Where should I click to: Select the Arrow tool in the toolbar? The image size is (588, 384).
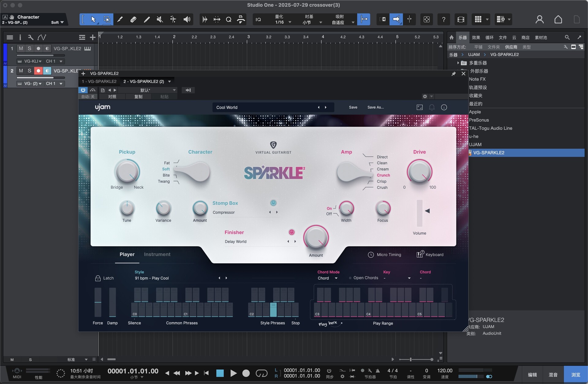[x=93, y=20]
